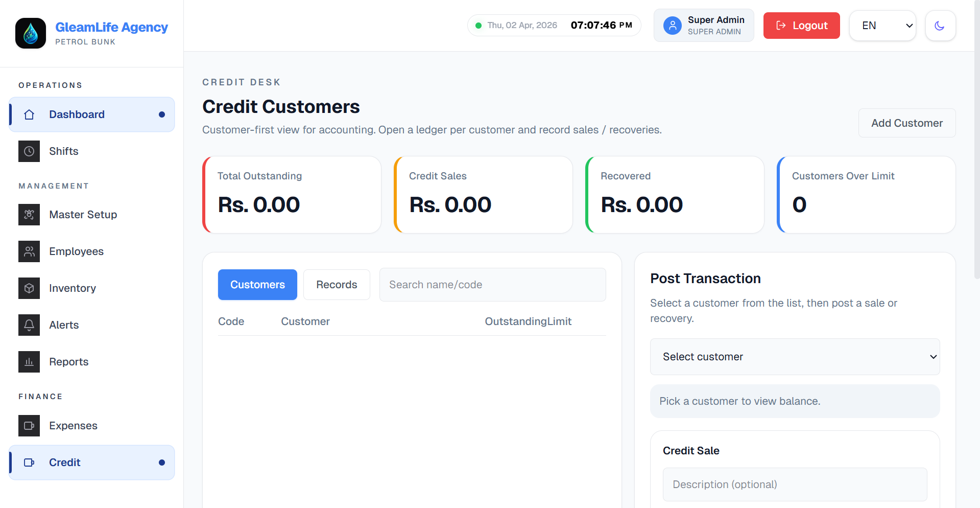The width and height of the screenshot is (980, 508).
Task: Toggle dark mode with the moon icon
Action: point(940,26)
